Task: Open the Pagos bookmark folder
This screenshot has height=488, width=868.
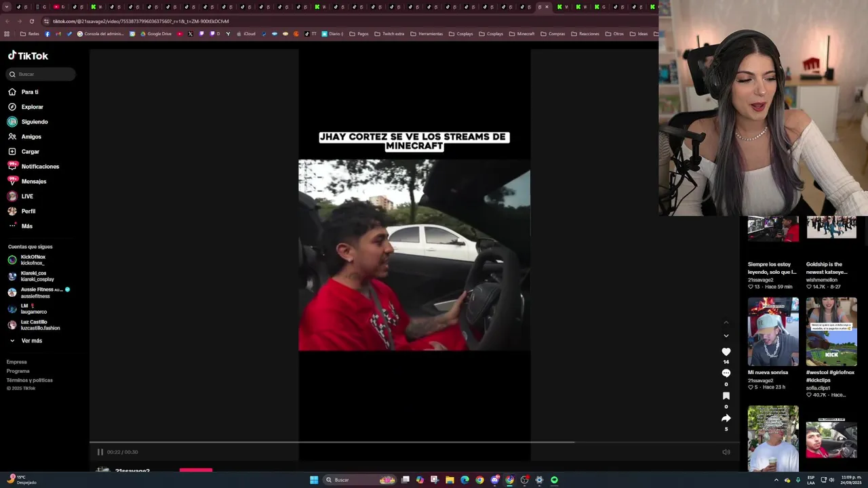Action: coord(359,34)
